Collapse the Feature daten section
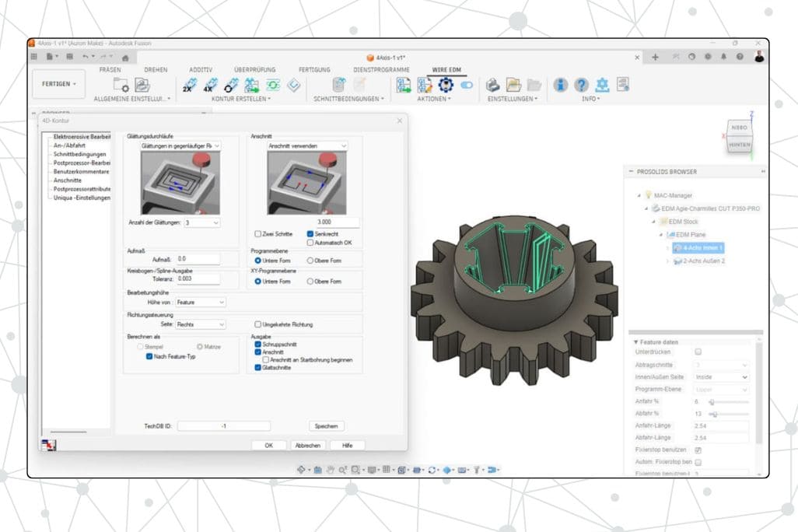798x532 pixels. pyautogui.click(x=635, y=342)
